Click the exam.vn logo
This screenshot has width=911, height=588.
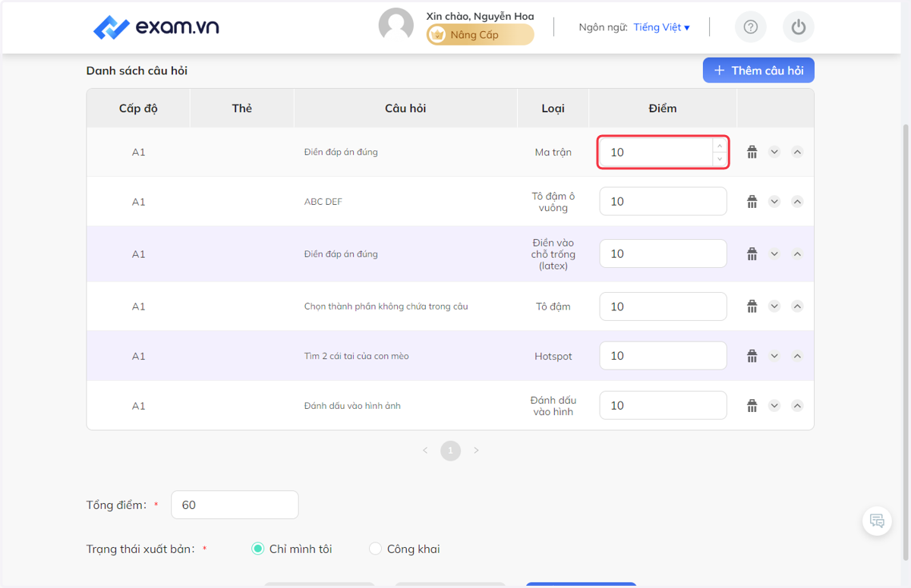coord(156,27)
